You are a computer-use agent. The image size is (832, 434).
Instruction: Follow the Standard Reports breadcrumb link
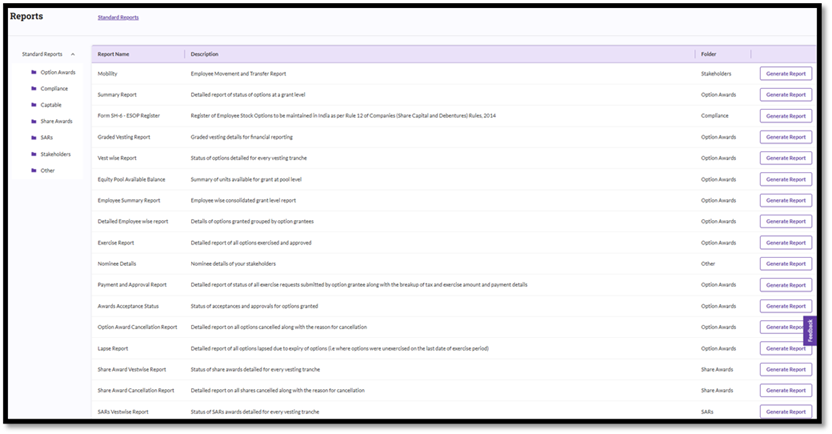pos(118,18)
